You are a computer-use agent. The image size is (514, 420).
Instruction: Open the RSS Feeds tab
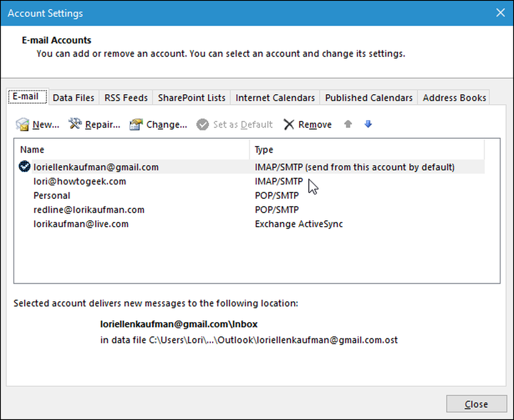coord(126,98)
